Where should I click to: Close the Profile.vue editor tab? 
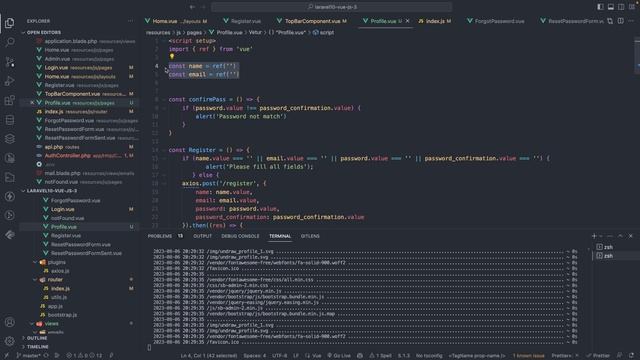click(407, 21)
